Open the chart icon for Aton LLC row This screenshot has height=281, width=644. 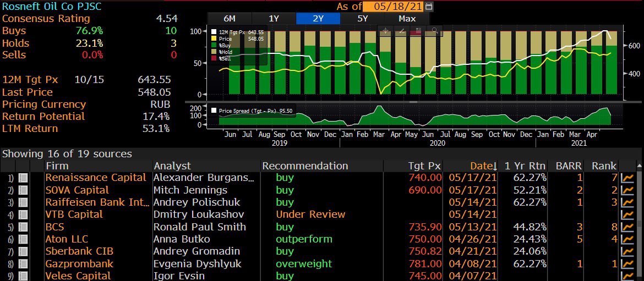click(627, 239)
